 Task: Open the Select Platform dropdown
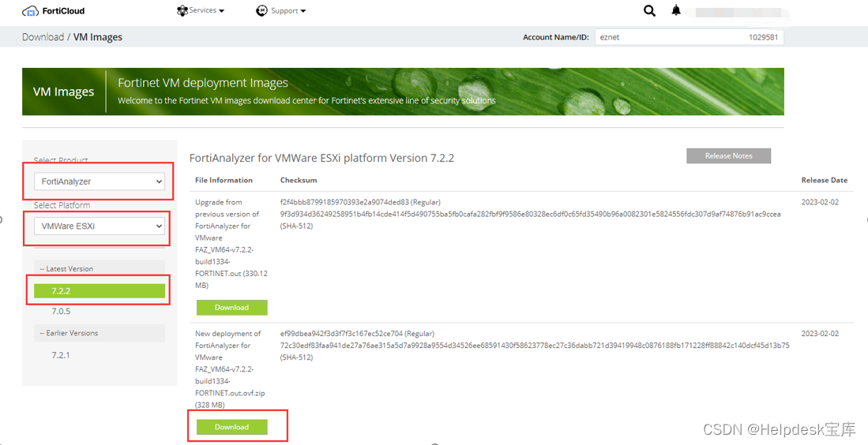(100, 226)
